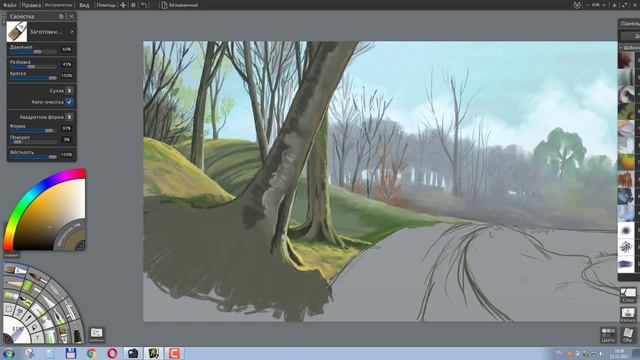Image resolution: width=640 pixels, height=360 pixels.
Task: Click the undo arrow in the top bar
Action: click(x=144, y=5)
